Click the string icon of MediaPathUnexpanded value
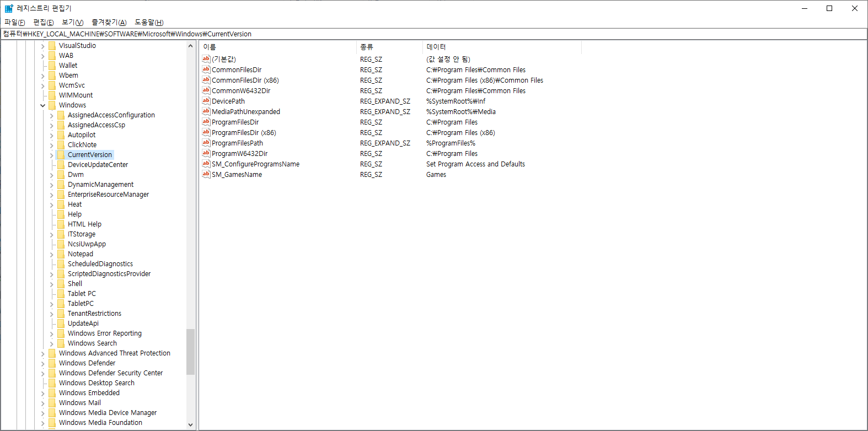Viewport: 868px width, 431px height. tap(206, 111)
